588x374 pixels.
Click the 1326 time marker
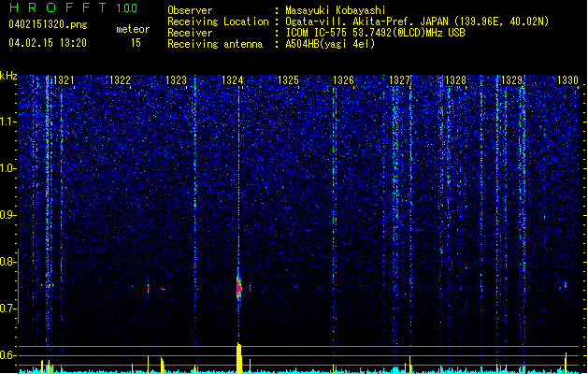[343, 80]
